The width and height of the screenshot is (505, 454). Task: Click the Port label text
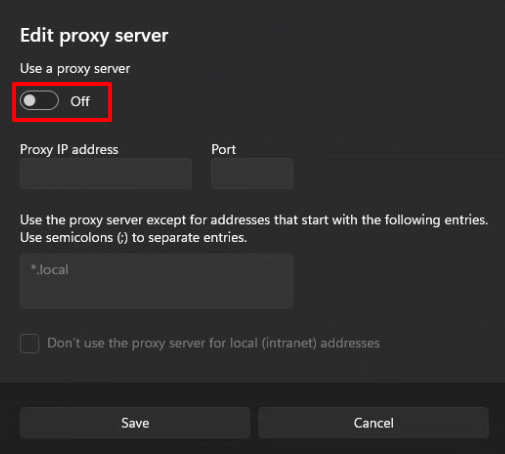click(x=223, y=149)
